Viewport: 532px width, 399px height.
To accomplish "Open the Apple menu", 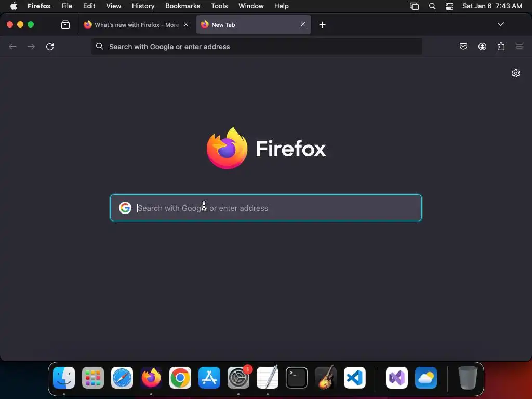I will pyautogui.click(x=14, y=6).
